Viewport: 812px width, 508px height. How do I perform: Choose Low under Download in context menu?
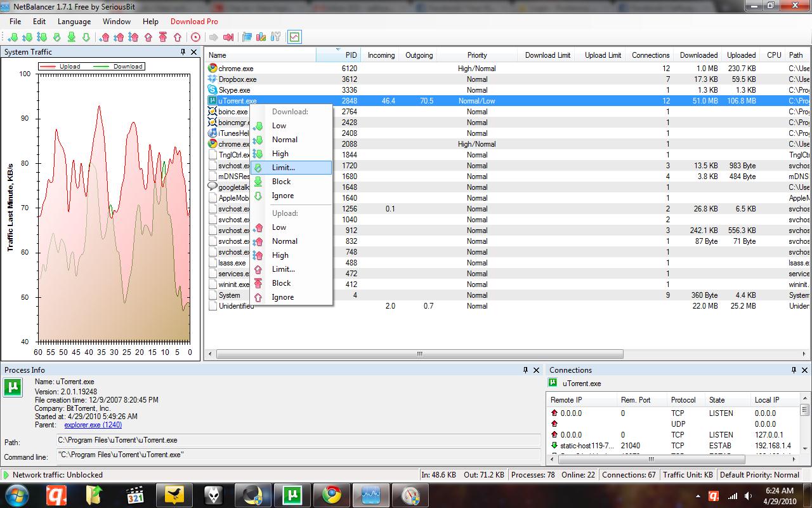[x=291, y=126]
